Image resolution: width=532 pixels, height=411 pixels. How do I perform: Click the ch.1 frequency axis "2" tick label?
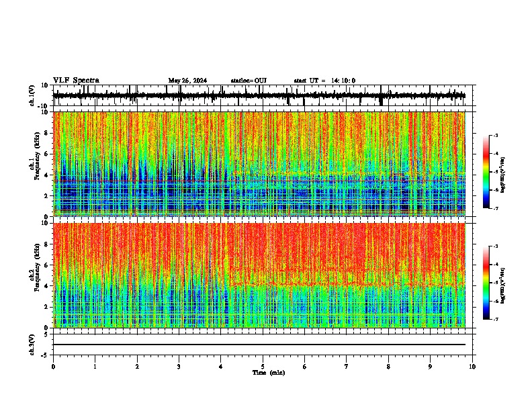click(47, 196)
